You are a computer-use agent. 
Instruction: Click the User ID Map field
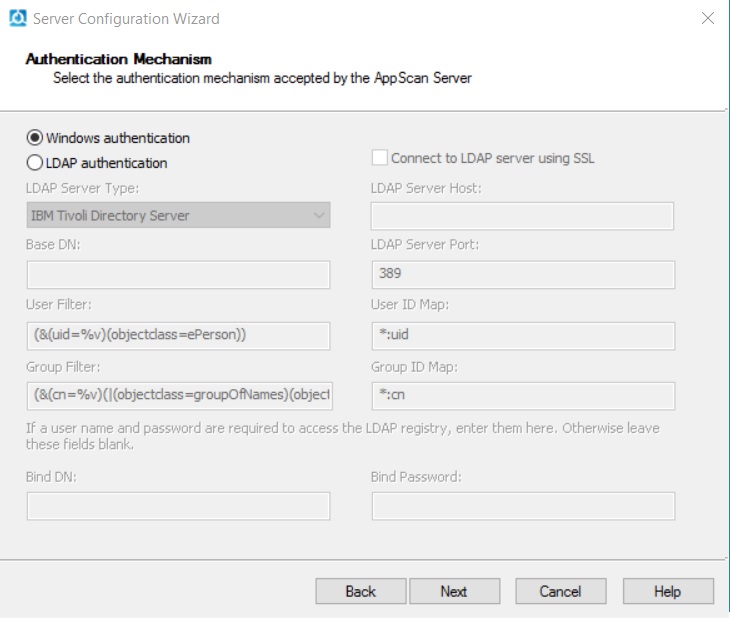[522, 335]
